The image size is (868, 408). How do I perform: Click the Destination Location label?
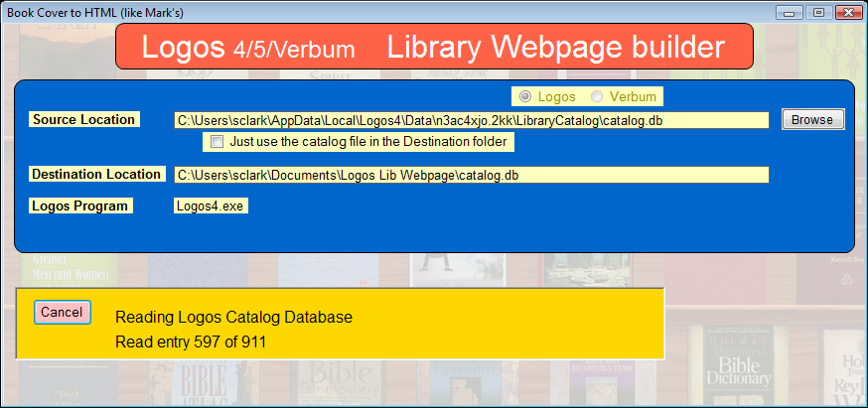point(97,174)
